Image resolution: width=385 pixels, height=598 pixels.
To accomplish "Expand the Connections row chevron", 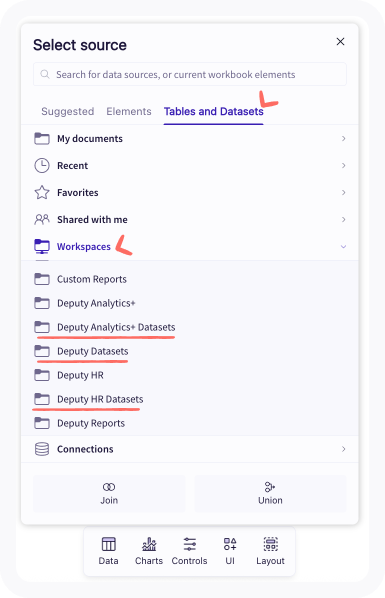I will pos(343,449).
